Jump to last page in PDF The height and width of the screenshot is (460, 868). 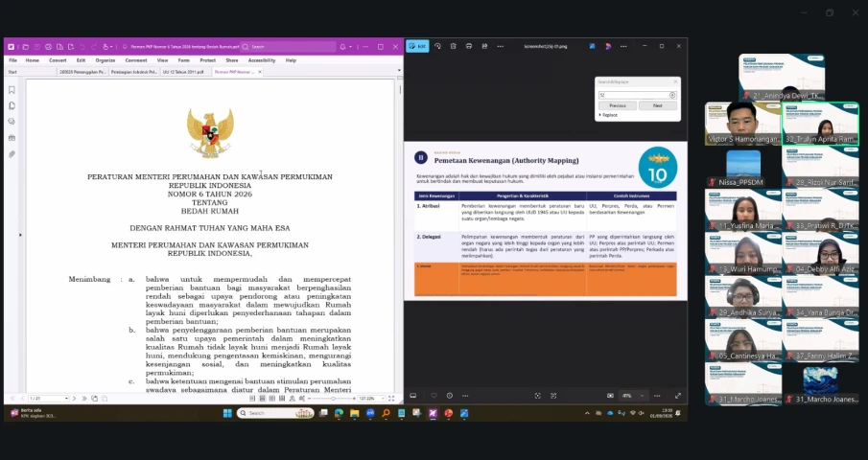pyautogui.click(x=84, y=398)
